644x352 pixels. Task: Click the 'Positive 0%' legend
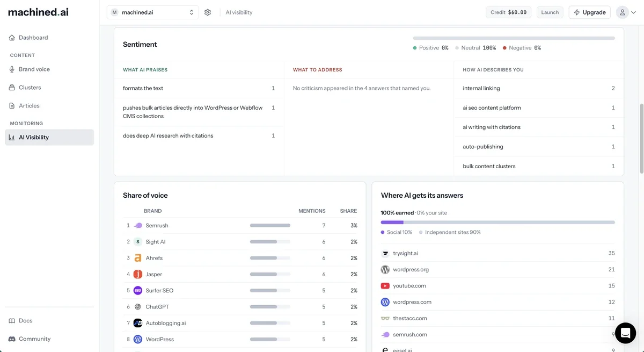click(430, 48)
